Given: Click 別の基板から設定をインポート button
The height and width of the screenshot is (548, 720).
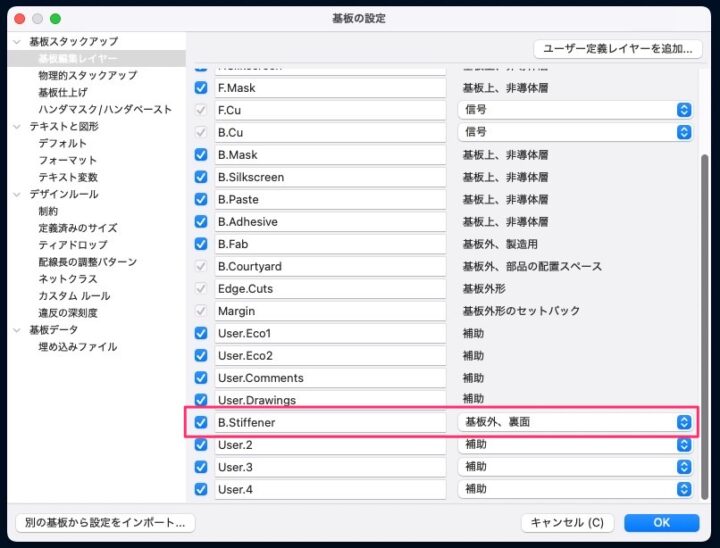Looking at the screenshot, I should (x=105, y=522).
